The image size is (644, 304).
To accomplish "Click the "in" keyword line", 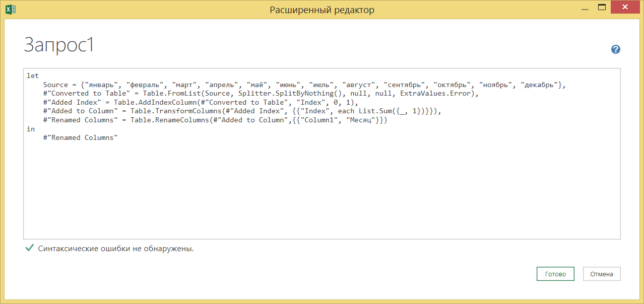I will pos(31,129).
